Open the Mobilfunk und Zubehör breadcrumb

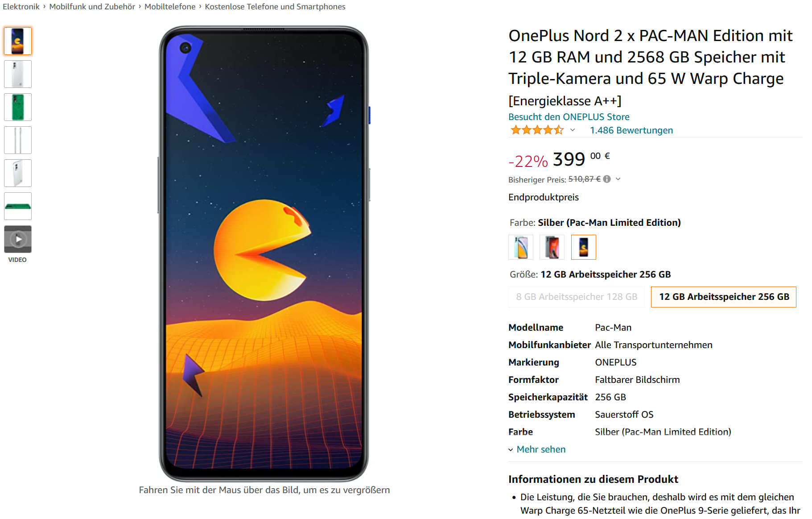tap(92, 7)
